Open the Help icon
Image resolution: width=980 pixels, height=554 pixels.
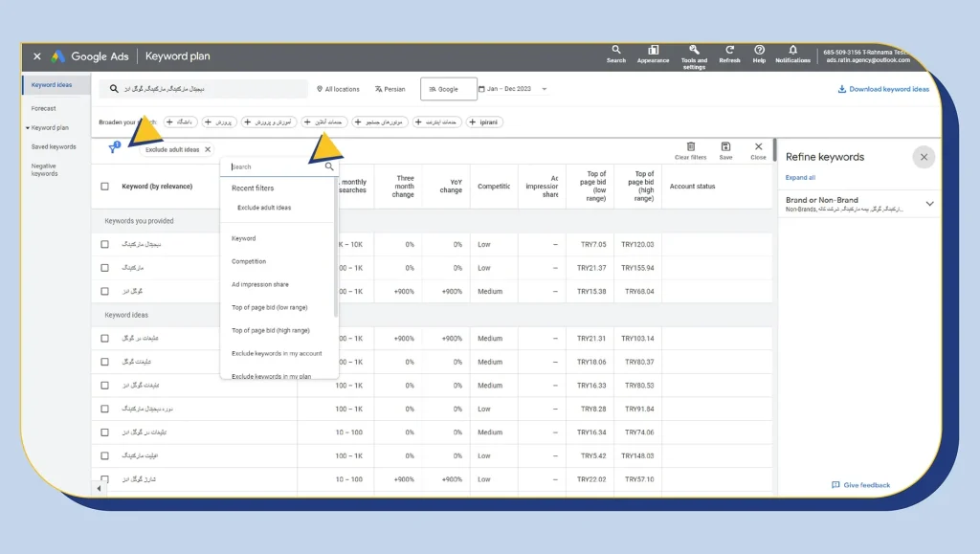click(x=759, y=54)
